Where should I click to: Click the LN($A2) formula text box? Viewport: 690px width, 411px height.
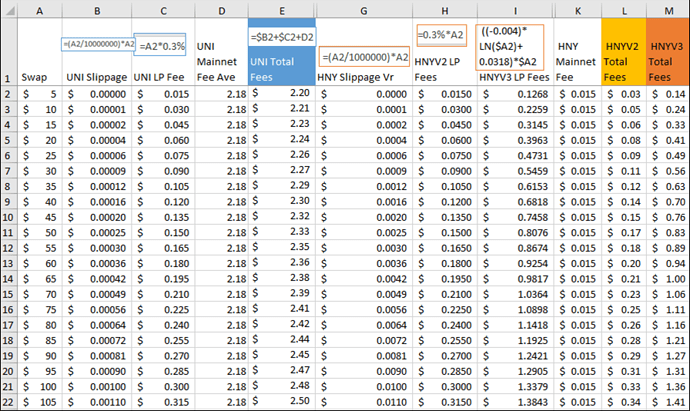(510, 47)
